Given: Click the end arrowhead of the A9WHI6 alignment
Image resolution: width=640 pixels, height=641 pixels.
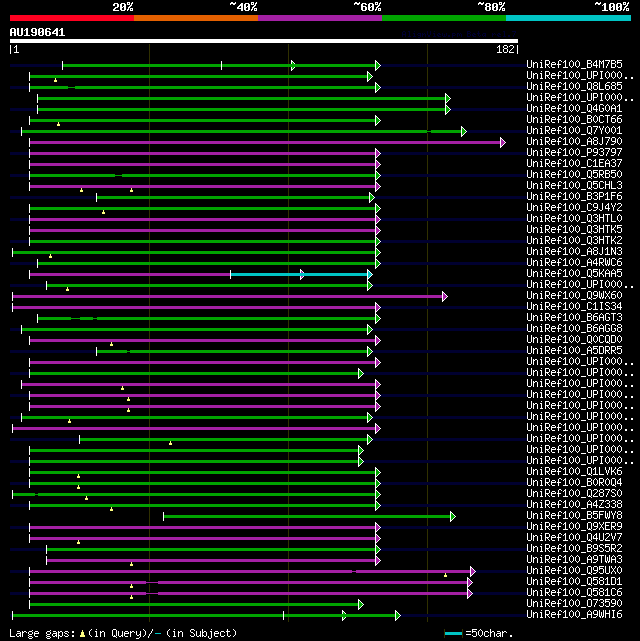Looking at the screenshot, I should 398,615.
